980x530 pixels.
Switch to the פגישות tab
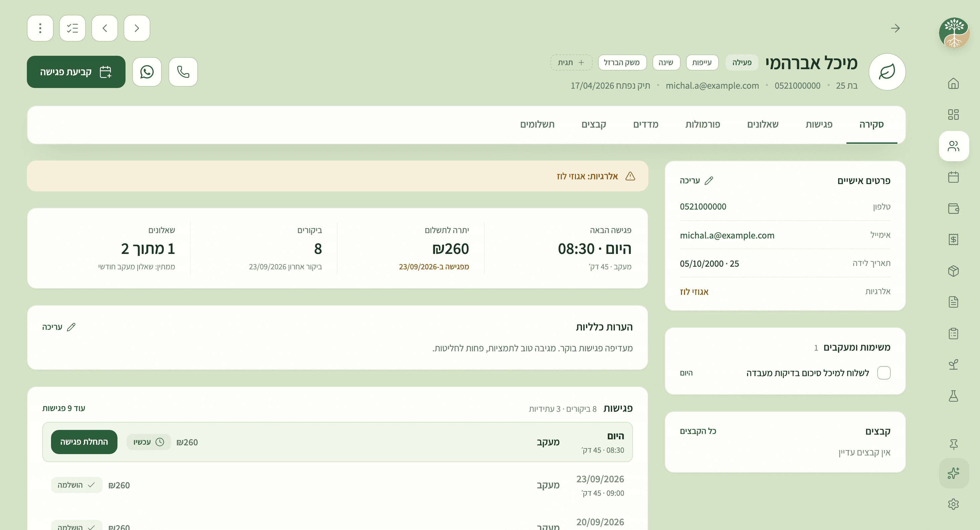pyautogui.click(x=819, y=125)
